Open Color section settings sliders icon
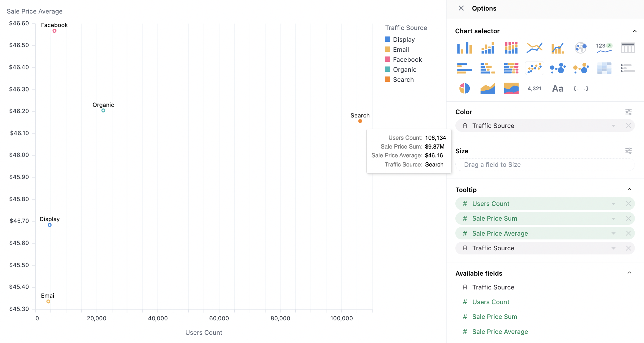This screenshot has height=343, width=644. pos(628,112)
